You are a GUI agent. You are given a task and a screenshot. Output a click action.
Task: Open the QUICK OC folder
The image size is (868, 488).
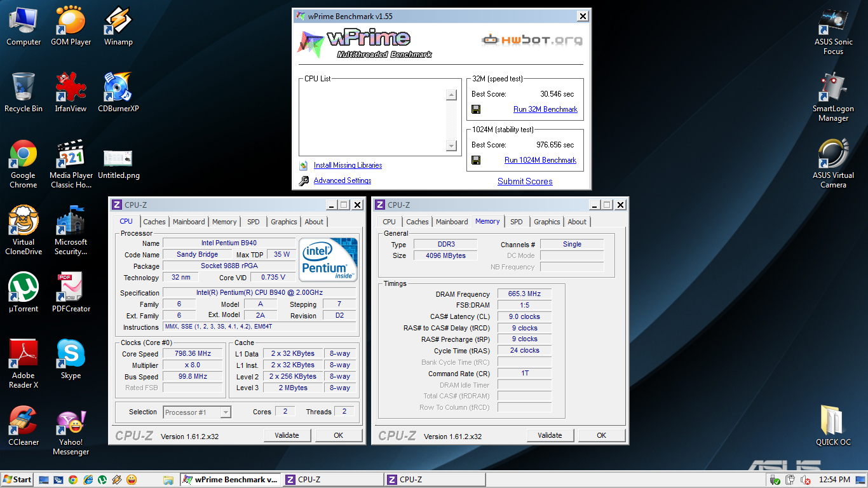coord(834,426)
